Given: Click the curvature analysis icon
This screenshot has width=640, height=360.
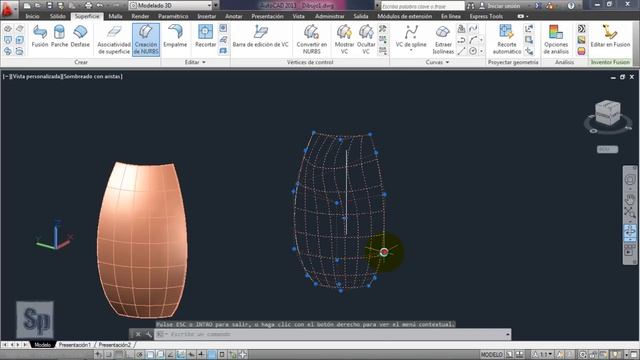Looking at the screenshot, I should coord(581,40).
